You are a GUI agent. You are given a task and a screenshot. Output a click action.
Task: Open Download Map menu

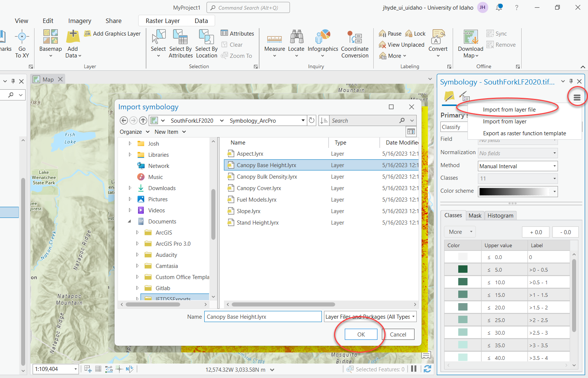(x=470, y=44)
